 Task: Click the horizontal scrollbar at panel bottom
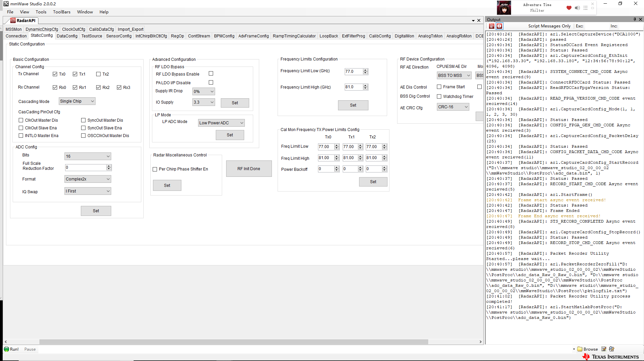coord(234,342)
